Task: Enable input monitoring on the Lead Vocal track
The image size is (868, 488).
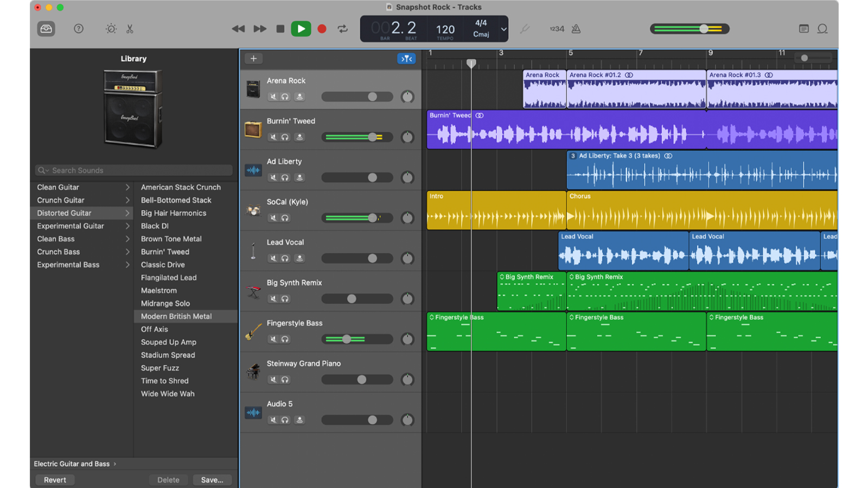Action: [299, 258]
